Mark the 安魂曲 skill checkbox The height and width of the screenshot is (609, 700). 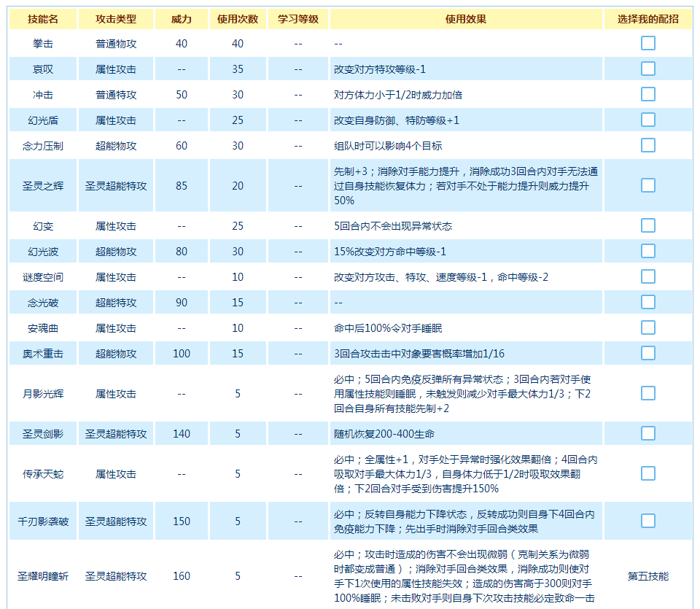tap(647, 327)
